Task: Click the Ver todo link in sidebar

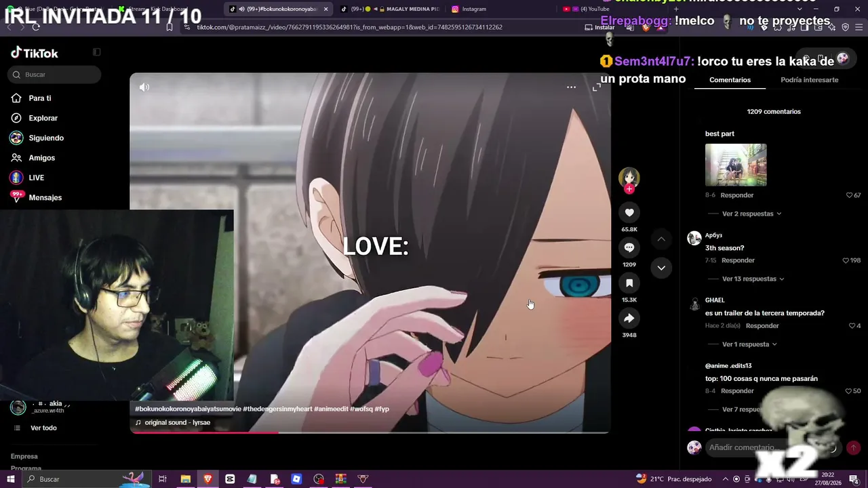Action: click(43, 428)
